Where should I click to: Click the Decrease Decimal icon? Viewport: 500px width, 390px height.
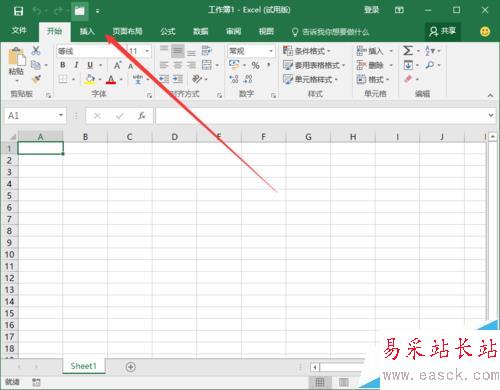248,79
